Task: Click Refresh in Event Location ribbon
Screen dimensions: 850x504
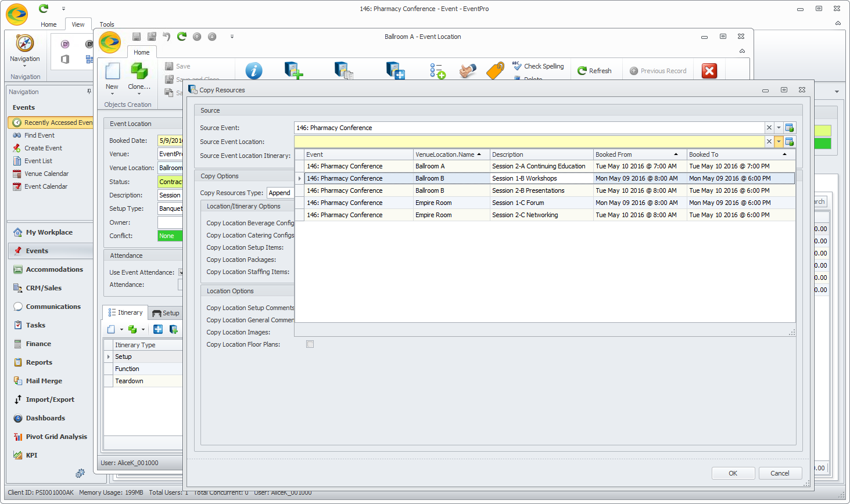Action: [594, 71]
